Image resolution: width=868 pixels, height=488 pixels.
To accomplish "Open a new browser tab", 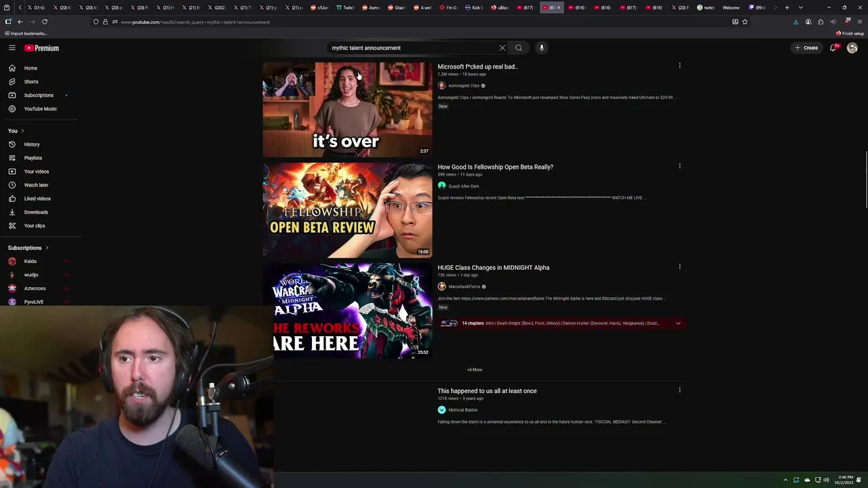I will point(787,7).
